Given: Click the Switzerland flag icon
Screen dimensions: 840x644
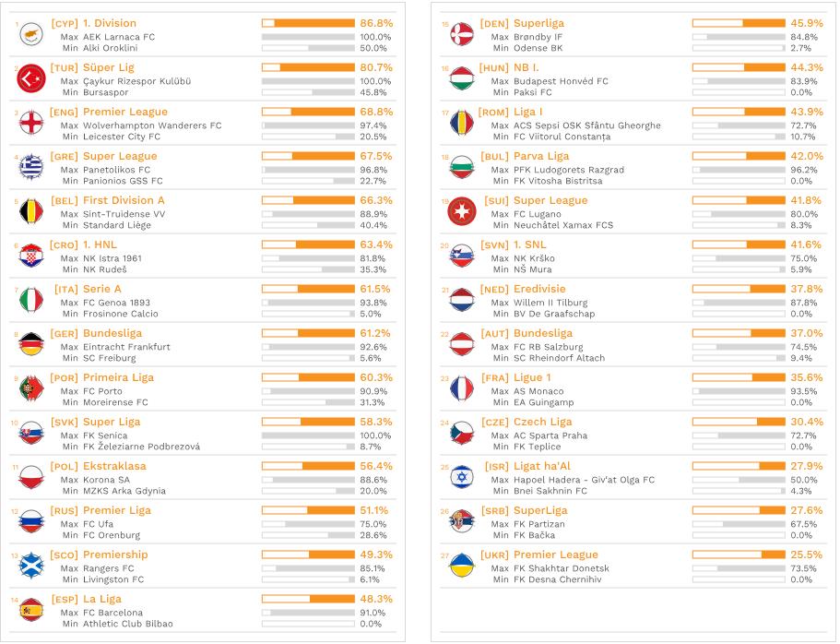Looking at the screenshot, I should click(x=462, y=212).
